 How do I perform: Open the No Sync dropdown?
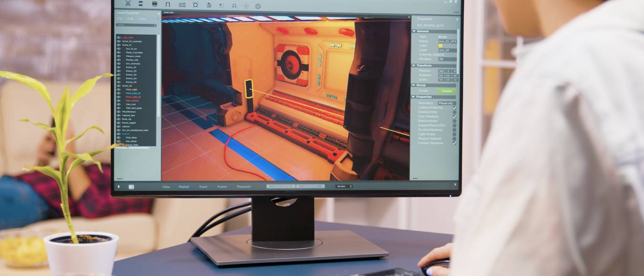click(344, 187)
